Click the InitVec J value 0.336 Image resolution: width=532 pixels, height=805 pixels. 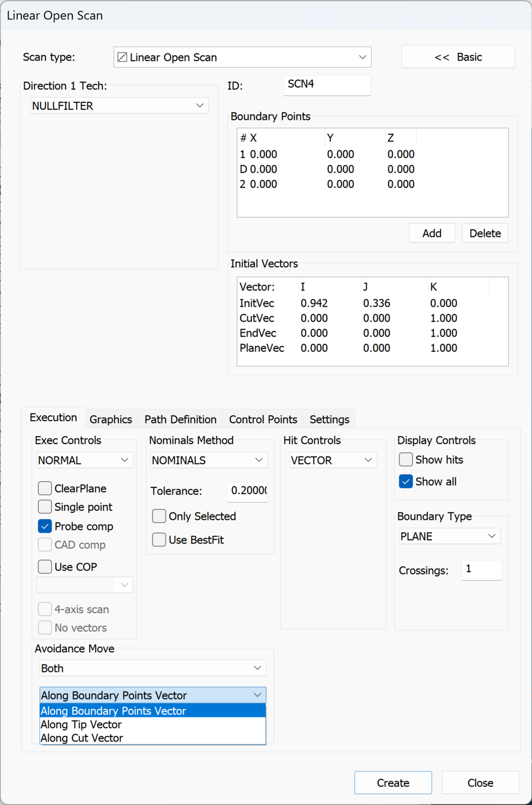377,303
